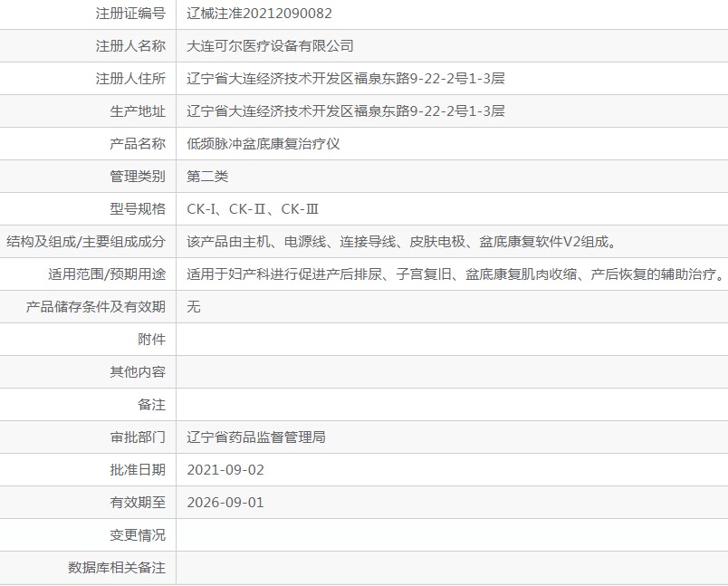This screenshot has height=586, width=728.
Task: Click the 变更情况 label
Action: [138, 535]
